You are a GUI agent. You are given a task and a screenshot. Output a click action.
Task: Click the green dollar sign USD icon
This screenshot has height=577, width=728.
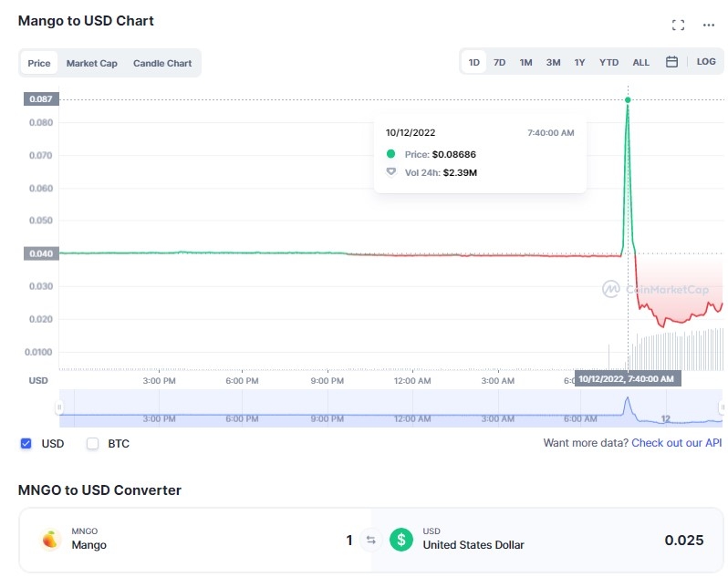point(401,540)
